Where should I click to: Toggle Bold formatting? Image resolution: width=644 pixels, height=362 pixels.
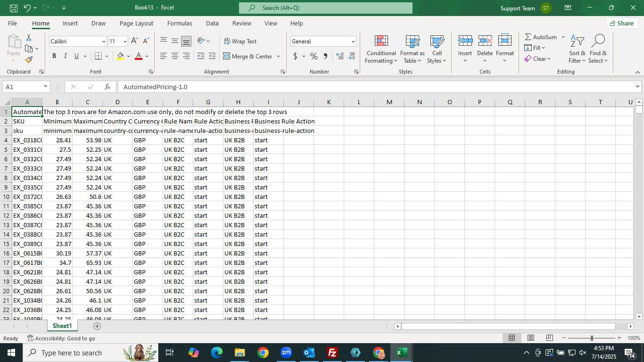(54, 56)
